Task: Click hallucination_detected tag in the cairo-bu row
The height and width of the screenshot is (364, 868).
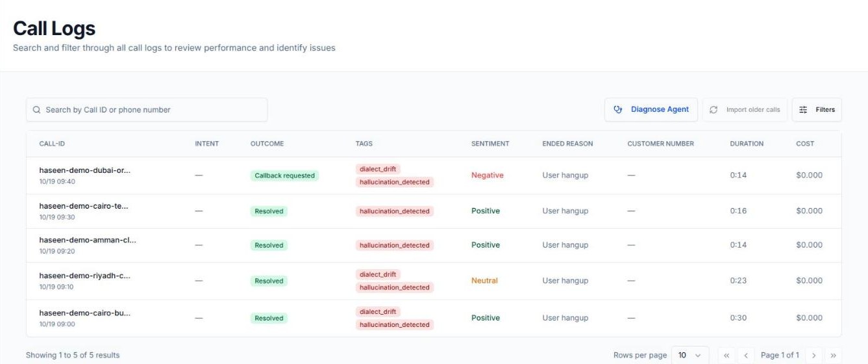Action: pos(395,324)
